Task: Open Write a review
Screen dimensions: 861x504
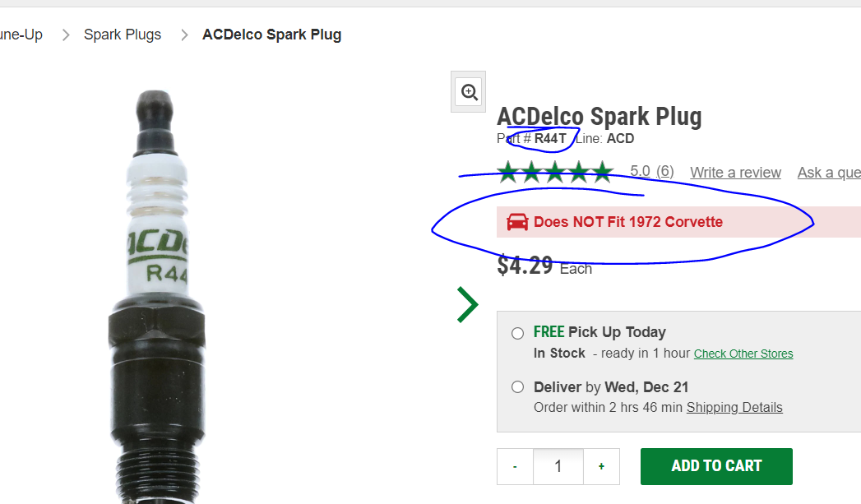Action: tap(735, 173)
